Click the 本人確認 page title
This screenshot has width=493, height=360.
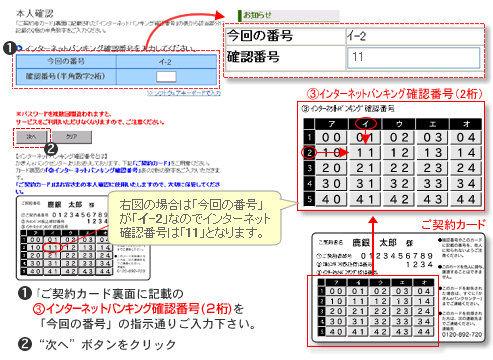point(35,14)
